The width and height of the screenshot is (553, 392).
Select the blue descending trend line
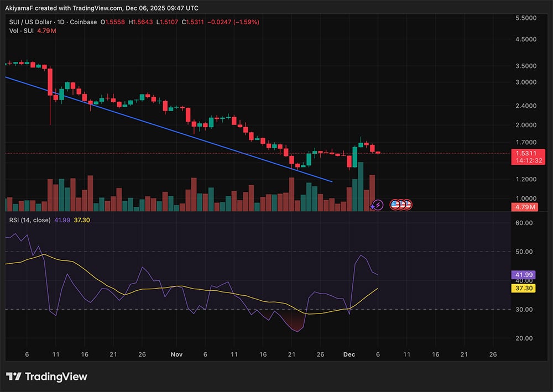pyautogui.click(x=166, y=129)
